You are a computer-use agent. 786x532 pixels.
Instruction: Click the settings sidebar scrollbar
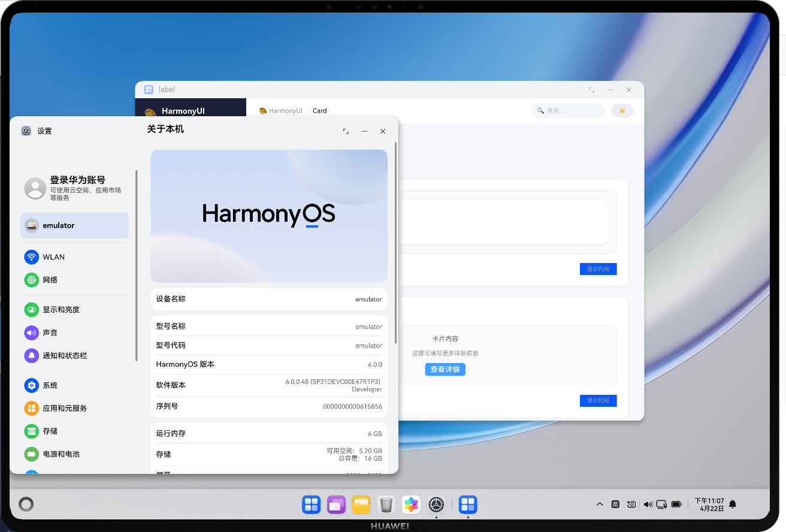[x=136, y=266]
